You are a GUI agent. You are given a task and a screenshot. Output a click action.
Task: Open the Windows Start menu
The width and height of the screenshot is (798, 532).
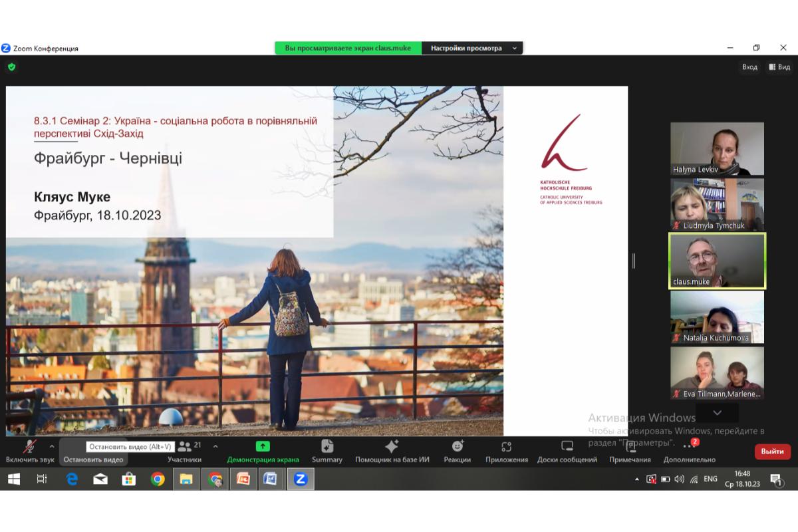point(13,479)
